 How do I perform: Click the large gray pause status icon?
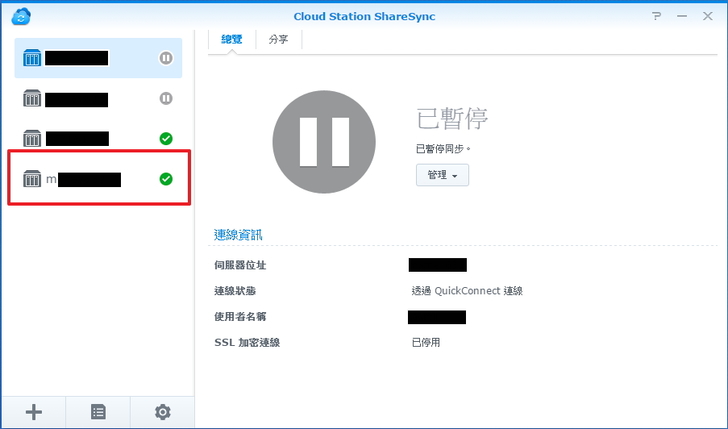[x=324, y=142]
